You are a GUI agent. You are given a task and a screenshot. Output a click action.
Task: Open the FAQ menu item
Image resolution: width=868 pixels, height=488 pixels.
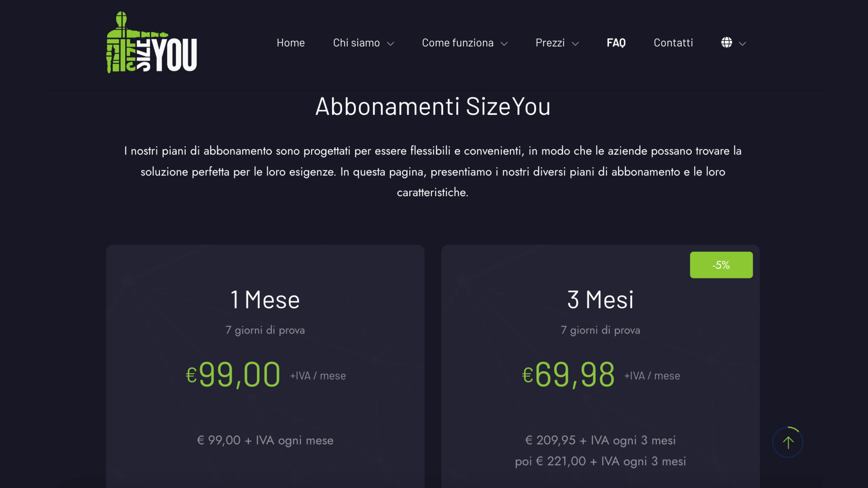[616, 42]
